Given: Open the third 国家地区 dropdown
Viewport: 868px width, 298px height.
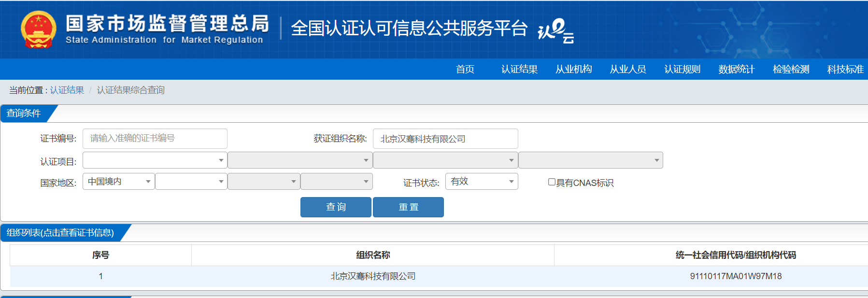Looking at the screenshot, I should tap(264, 182).
